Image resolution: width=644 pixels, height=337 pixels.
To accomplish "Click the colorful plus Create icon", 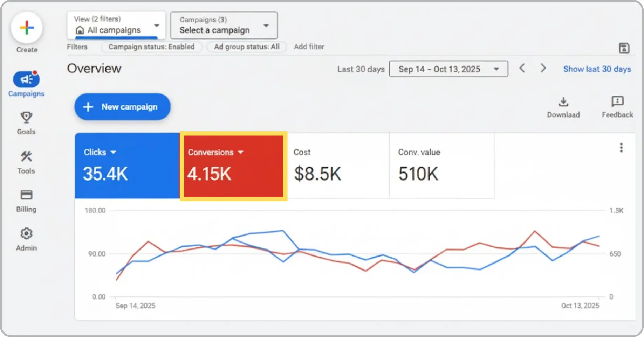I will click(x=27, y=28).
